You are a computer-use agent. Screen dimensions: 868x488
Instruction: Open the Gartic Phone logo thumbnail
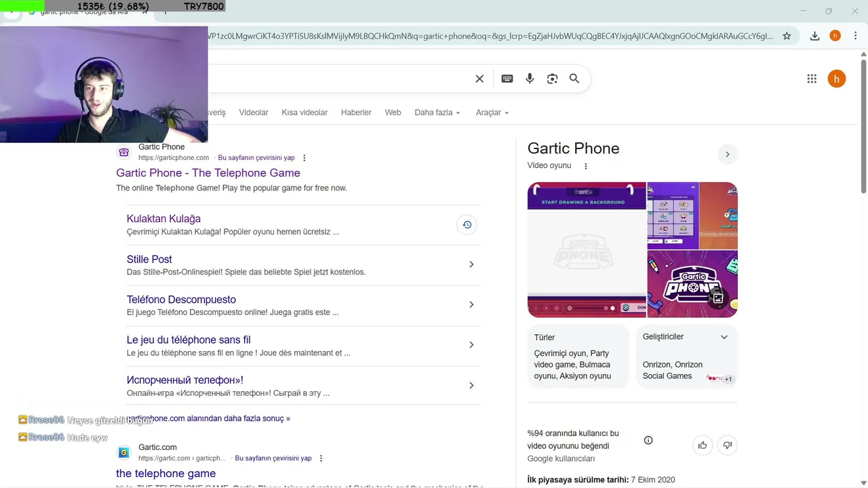(x=692, y=284)
